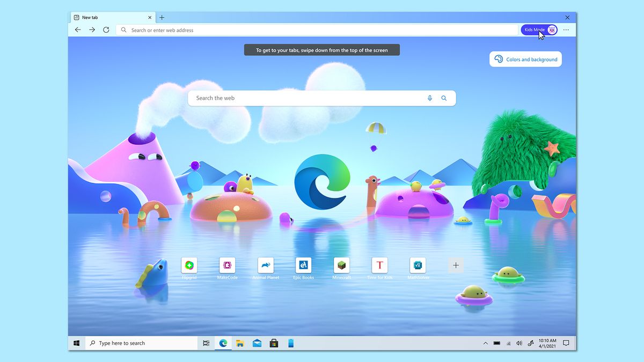Expand the hidden system tray icons chevron
Viewport: 644px width, 362px height.
point(485,343)
